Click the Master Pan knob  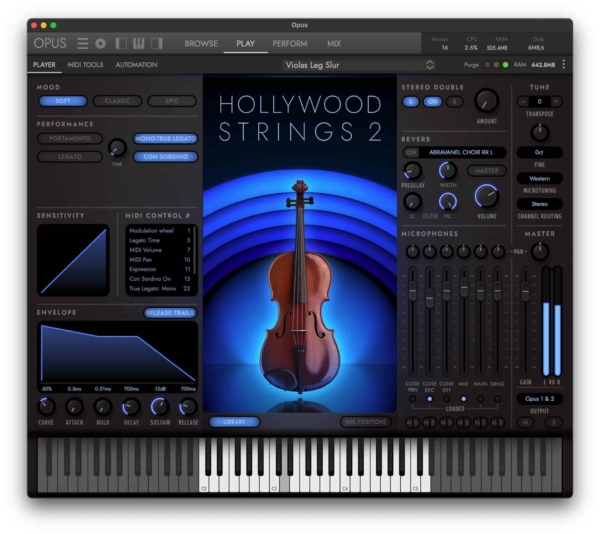540,252
